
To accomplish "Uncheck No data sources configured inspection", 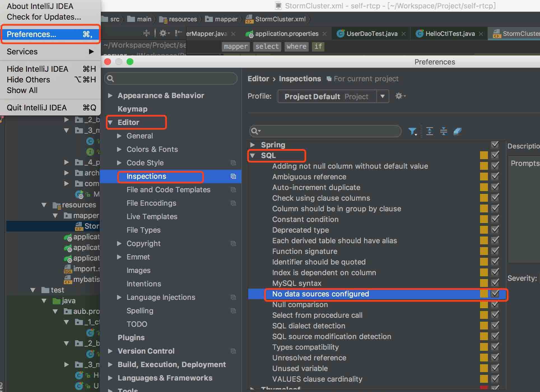I will point(495,294).
